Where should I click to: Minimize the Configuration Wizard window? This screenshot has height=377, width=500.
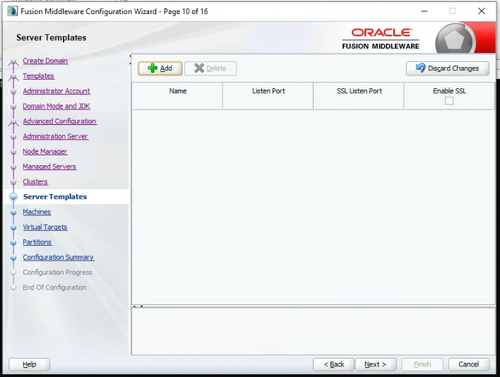pyautogui.click(x=424, y=11)
